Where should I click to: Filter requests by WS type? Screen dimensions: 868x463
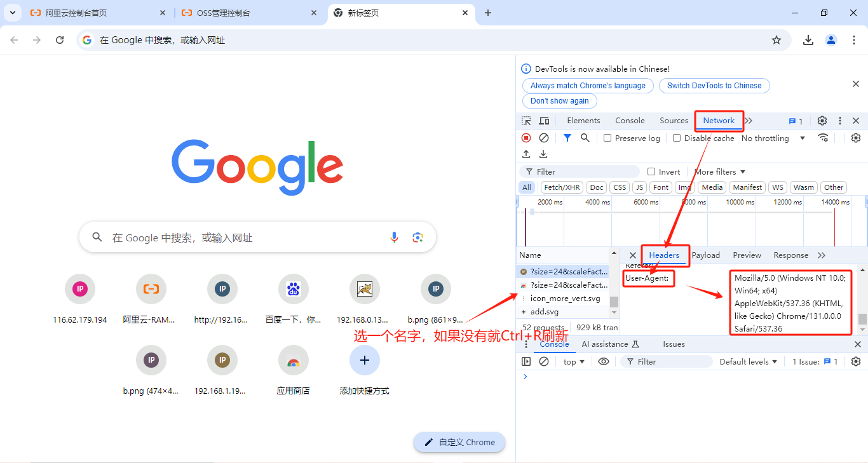coord(777,187)
